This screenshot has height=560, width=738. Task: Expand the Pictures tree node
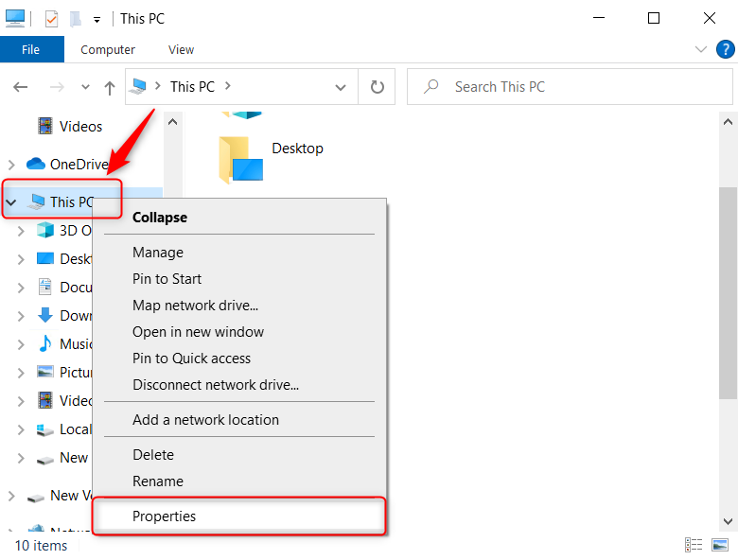coord(21,374)
